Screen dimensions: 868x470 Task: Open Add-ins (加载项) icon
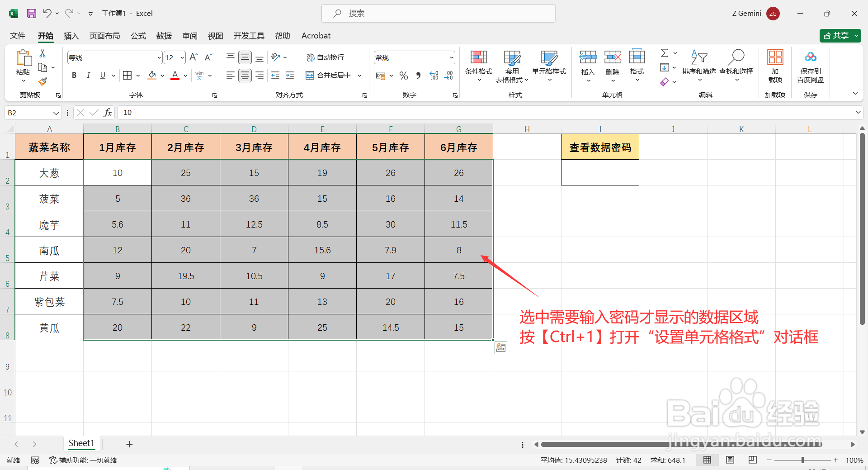775,66
